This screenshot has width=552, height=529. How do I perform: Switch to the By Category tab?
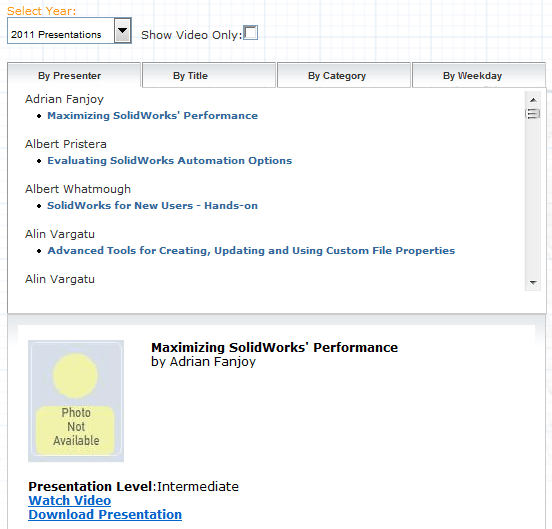point(344,75)
